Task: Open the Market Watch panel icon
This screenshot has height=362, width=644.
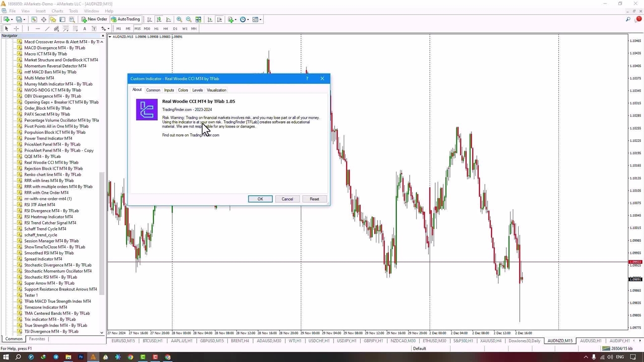Action: 34,20
